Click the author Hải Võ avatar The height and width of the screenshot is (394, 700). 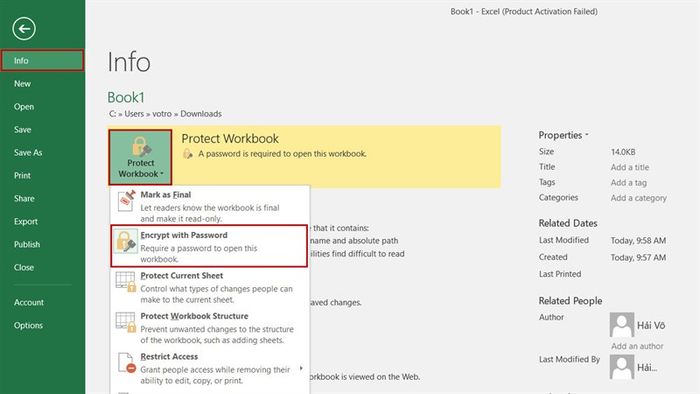click(x=622, y=325)
